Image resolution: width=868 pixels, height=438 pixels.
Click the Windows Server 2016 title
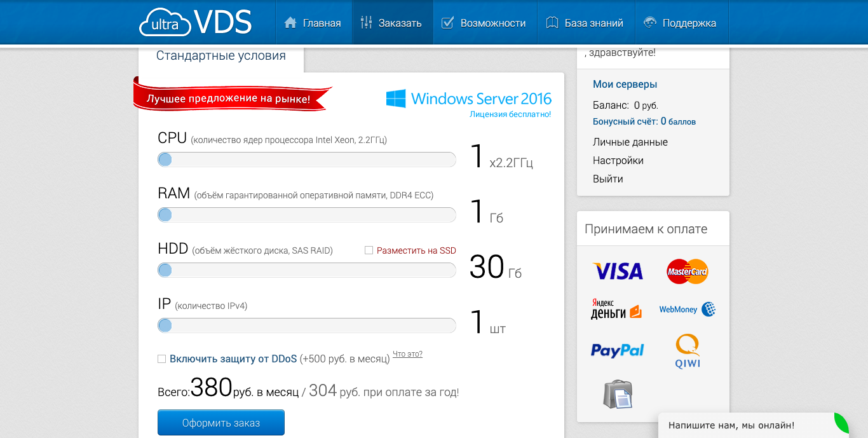[x=481, y=99]
